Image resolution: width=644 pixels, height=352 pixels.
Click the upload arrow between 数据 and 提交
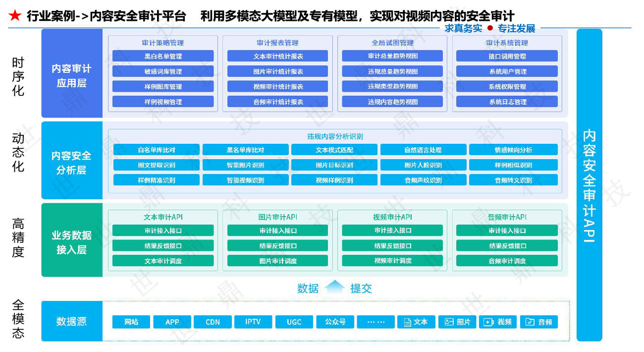point(335,287)
